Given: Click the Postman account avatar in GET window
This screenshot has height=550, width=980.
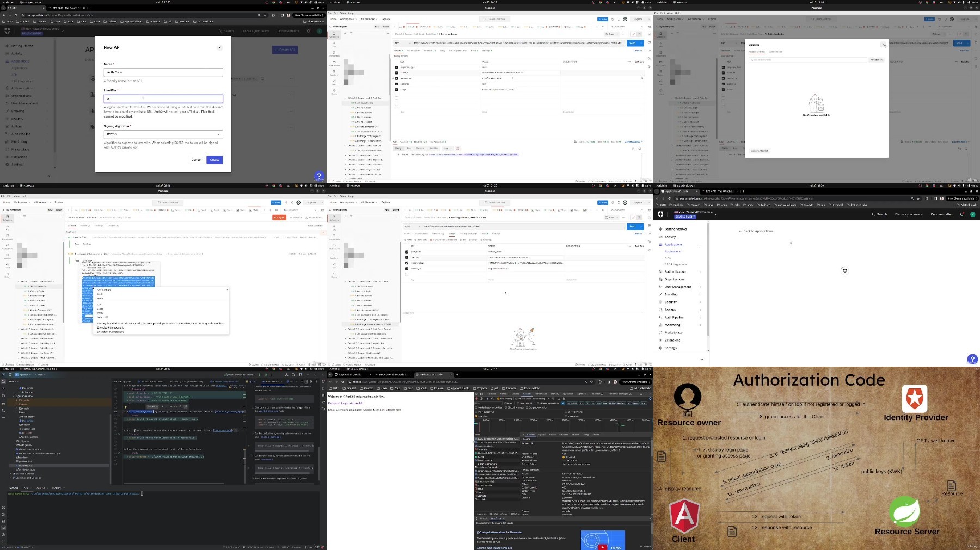Looking at the screenshot, I should (625, 19).
